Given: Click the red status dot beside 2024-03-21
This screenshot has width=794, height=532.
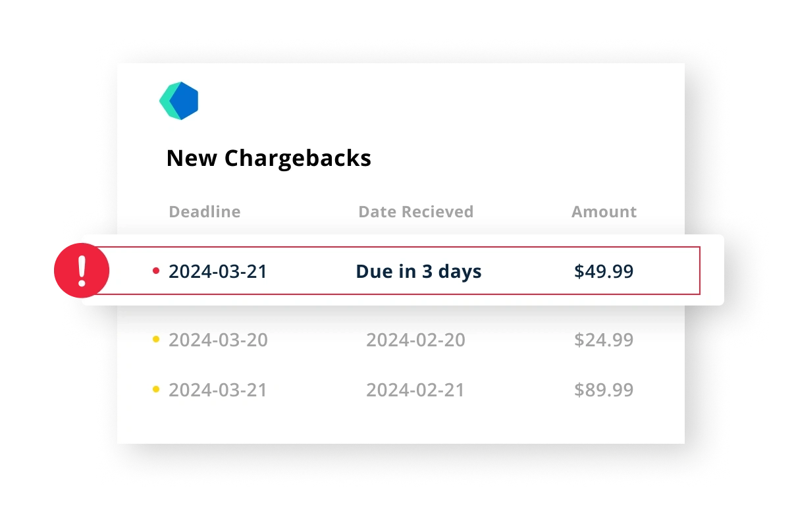Looking at the screenshot, I should [156, 271].
